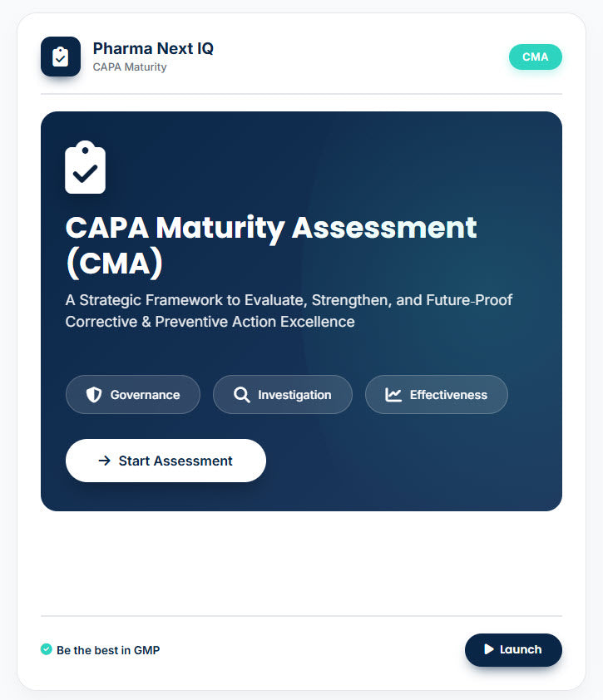Click the Pharma Next IQ clipboard logo icon
Screen dimensions: 603x700
tap(60, 57)
